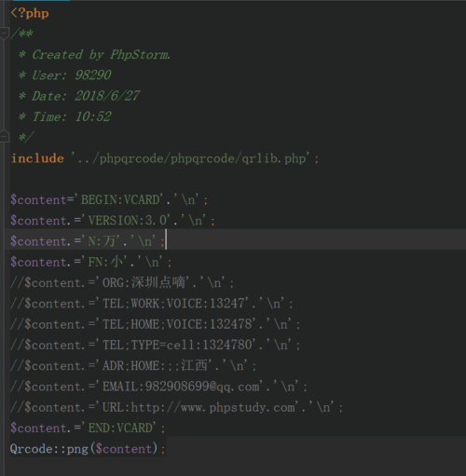Collapse the doc comment fold marker at top
The image size is (466, 476).
coord(5,34)
